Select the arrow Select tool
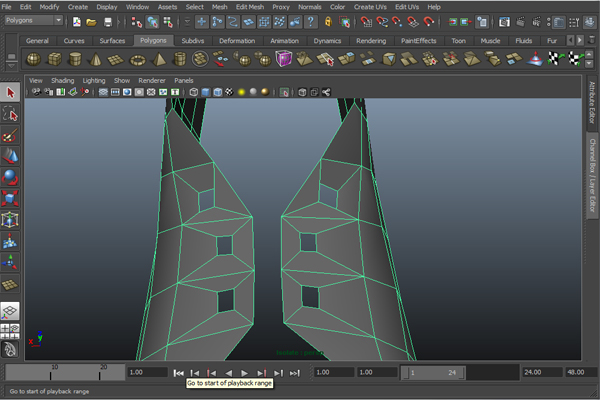The width and height of the screenshot is (600, 400). tap(10, 93)
